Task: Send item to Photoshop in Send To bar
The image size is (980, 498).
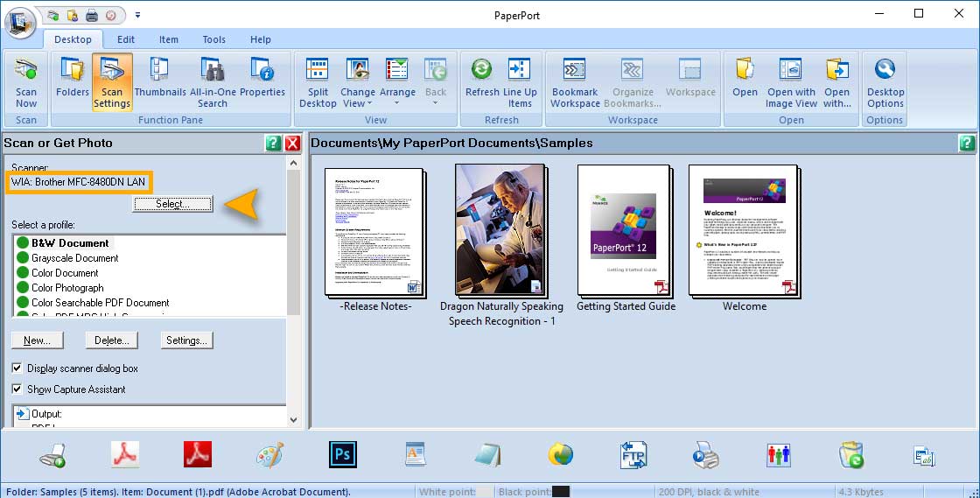Action: point(342,454)
